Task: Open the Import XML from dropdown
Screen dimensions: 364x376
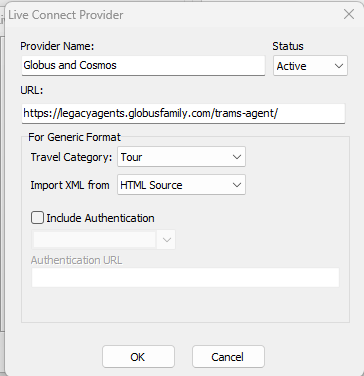Action: point(181,185)
